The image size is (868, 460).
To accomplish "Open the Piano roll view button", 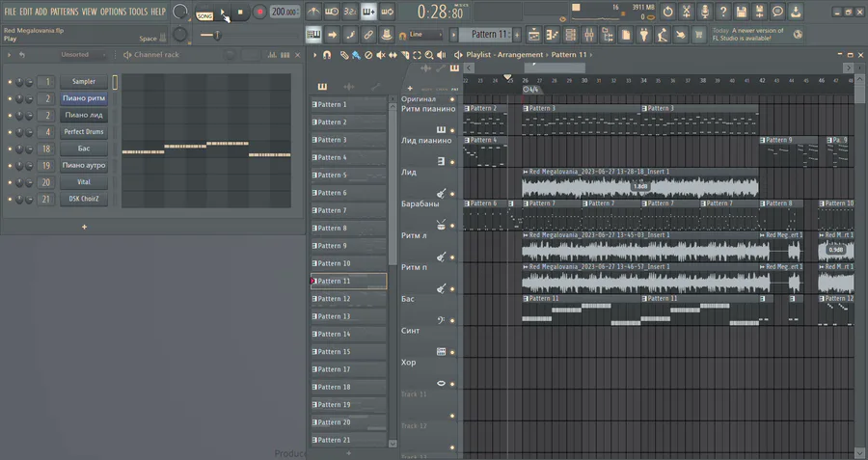I will pos(553,35).
